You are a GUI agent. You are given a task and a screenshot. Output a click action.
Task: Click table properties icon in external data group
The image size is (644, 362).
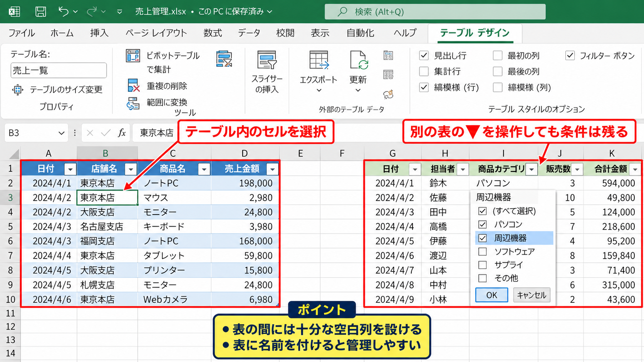click(x=388, y=55)
